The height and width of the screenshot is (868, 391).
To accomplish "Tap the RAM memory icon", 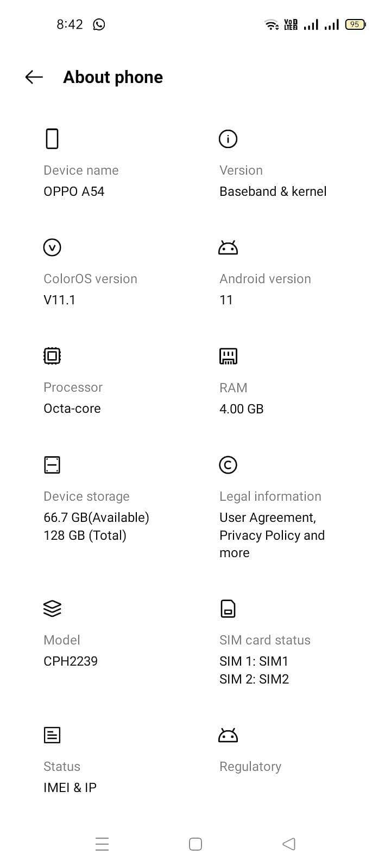I will click(228, 356).
